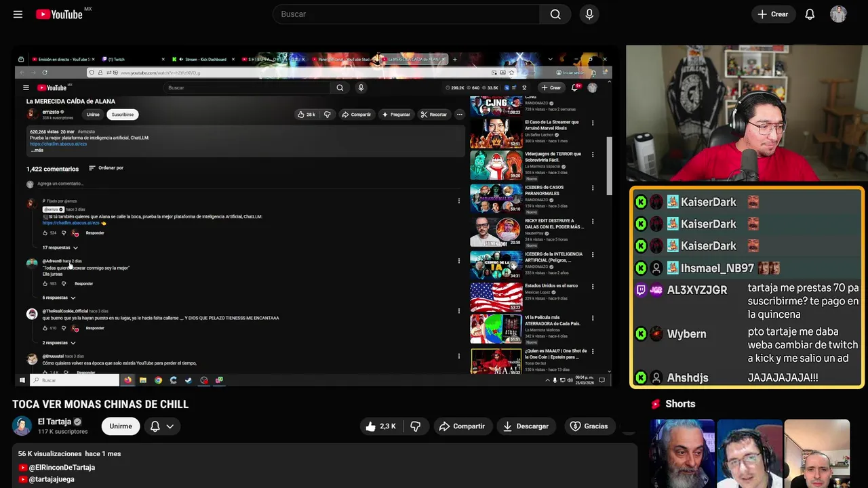
Task: In the video, click the Preguntar button
Action: [x=397, y=115]
